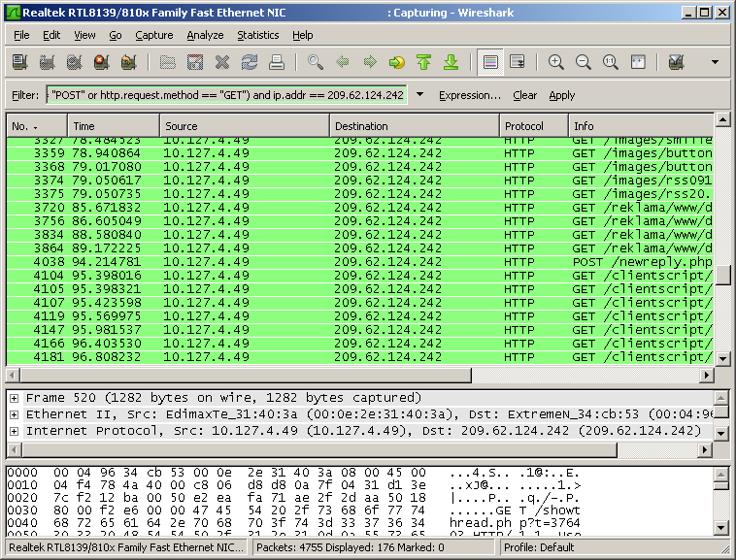This screenshot has width=736, height=560.
Task: Restart the running capture icon
Action: point(128,62)
